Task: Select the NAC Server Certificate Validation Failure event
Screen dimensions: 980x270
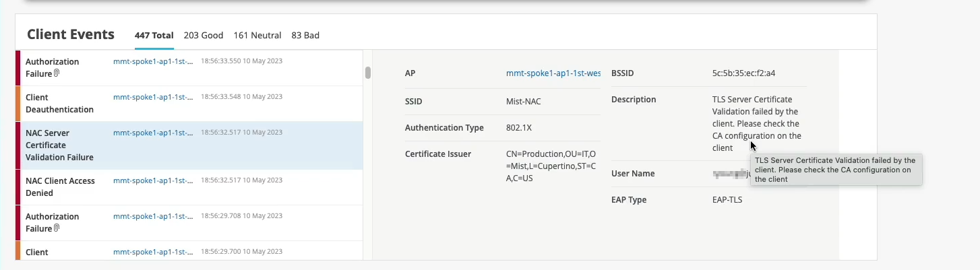Action: 59,145
